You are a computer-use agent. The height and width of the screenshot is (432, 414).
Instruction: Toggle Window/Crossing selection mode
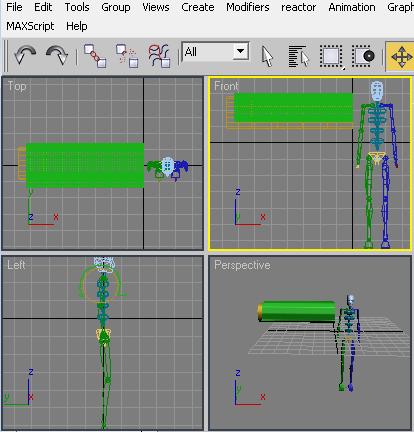click(363, 56)
